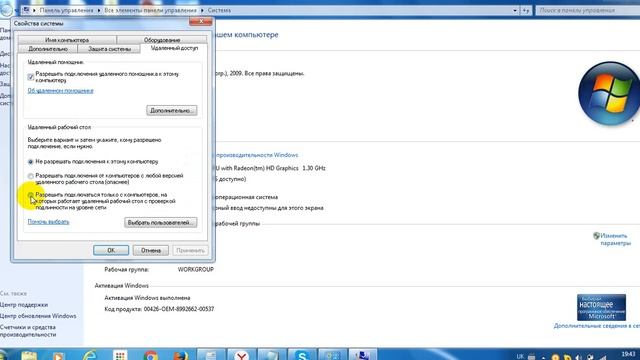
Task: Open the File Explorer taskbar icon
Action: point(29,356)
